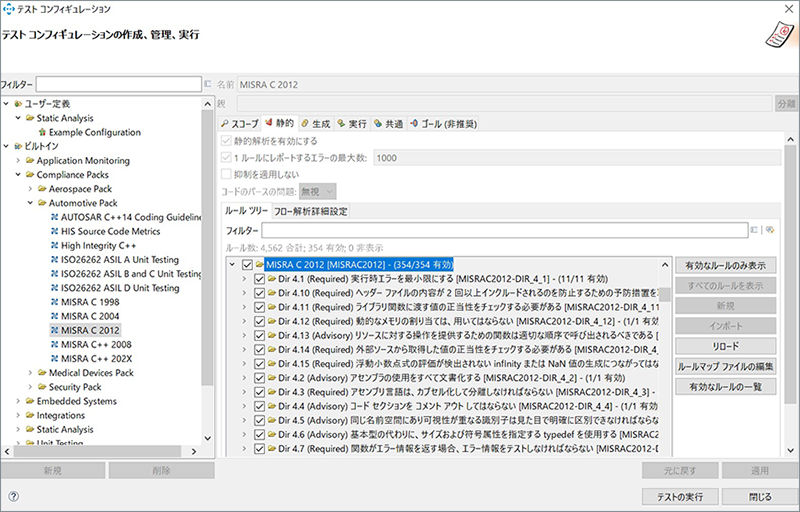This screenshot has height=512, width=800.
Task: Click the MISRA C++ 202X config icon
Action: click(55, 359)
